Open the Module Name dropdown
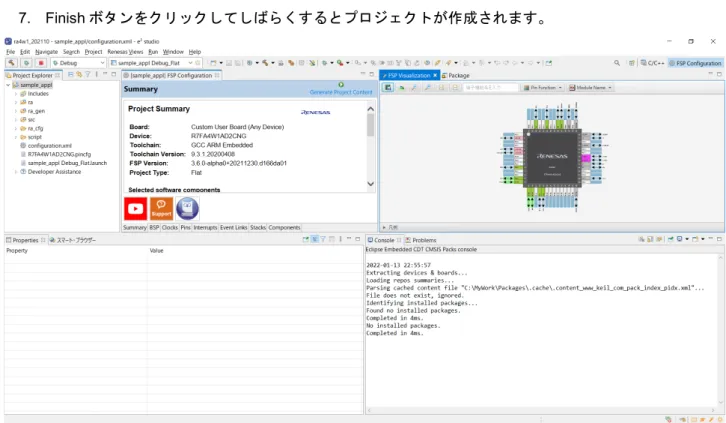 tap(590, 87)
